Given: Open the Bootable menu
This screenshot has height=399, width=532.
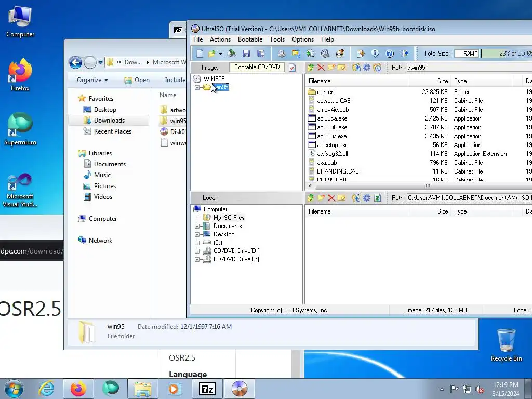Looking at the screenshot, I should 250,39.
